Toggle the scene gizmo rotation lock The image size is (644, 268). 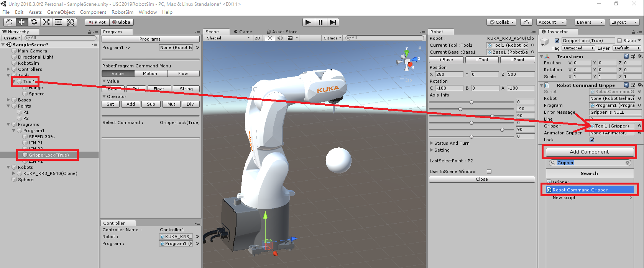(420, 48)
